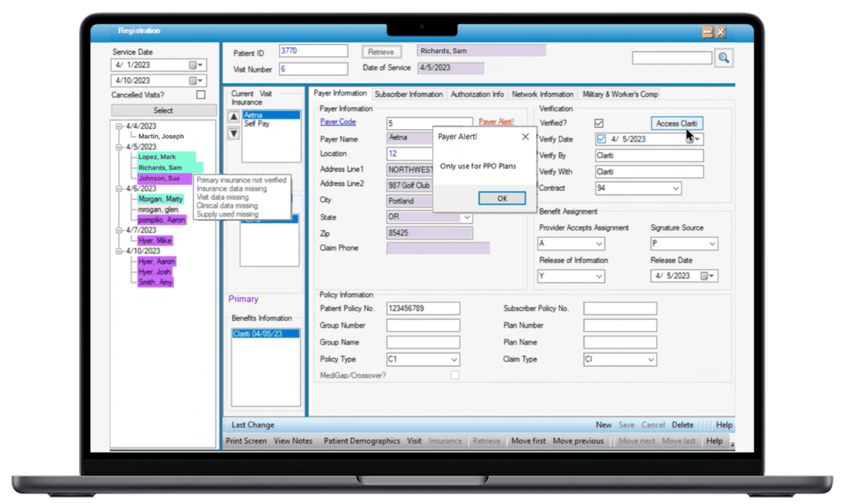Open calendar picker for start Service Date
This screenshot has height=504, width=843.
(193, 65)
